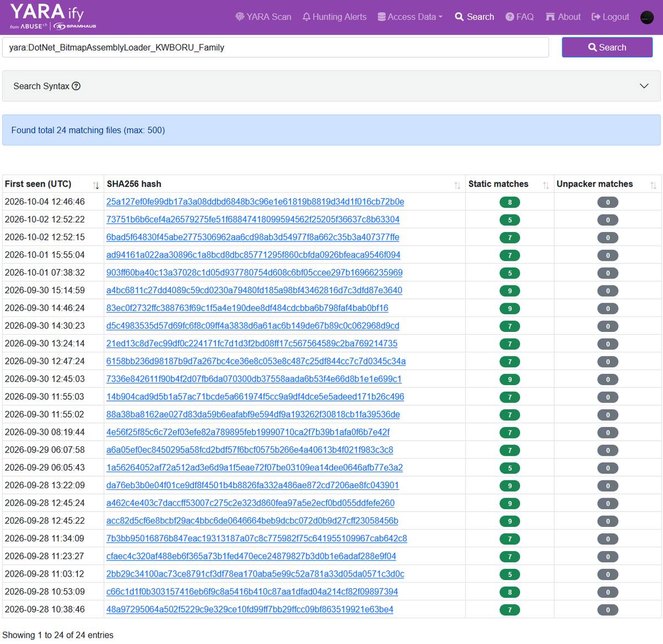Open hash link starting 73751b6b6cef4a26
This screenshot has height=644, width=663.
[253, 219]
